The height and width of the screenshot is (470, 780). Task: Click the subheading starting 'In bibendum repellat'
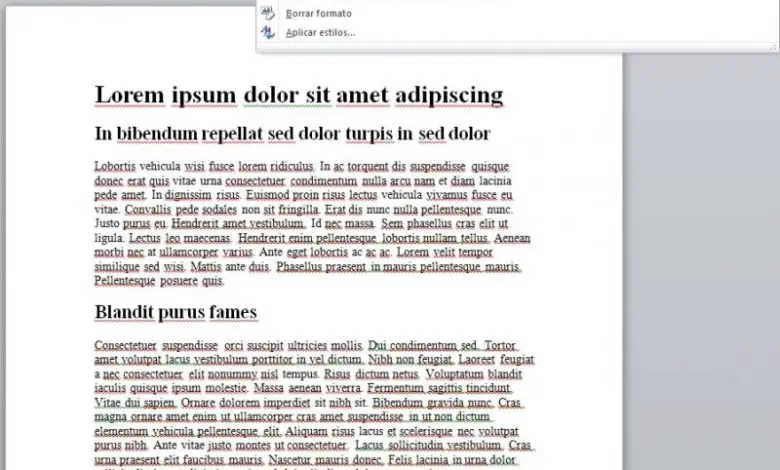tap(292, 133)
